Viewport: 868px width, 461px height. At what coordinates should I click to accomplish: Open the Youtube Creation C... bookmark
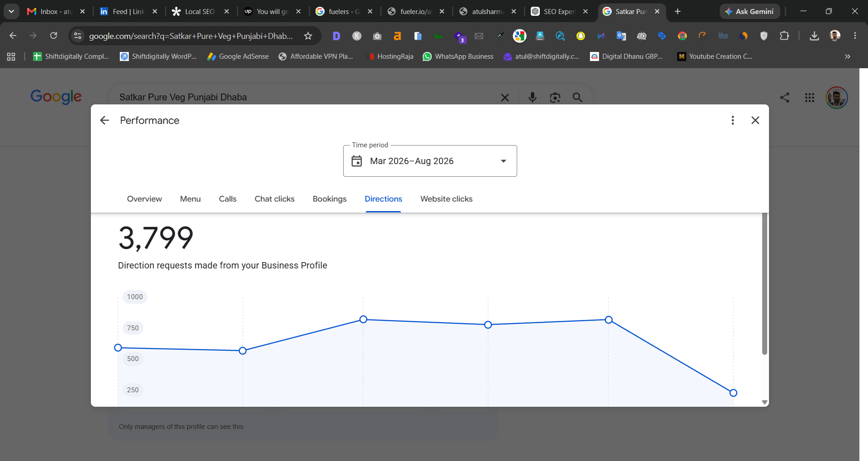(x=715, y=56)
